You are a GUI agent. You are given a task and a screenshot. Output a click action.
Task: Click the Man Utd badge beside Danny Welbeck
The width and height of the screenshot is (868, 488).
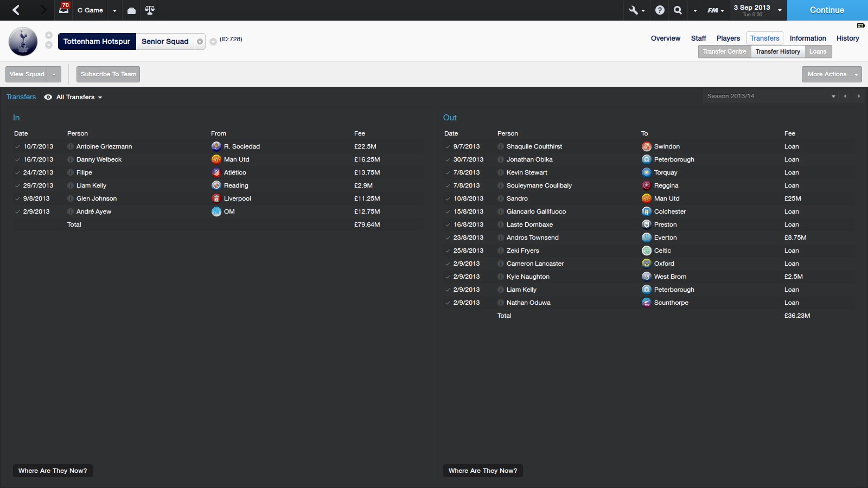click(216, 159)
